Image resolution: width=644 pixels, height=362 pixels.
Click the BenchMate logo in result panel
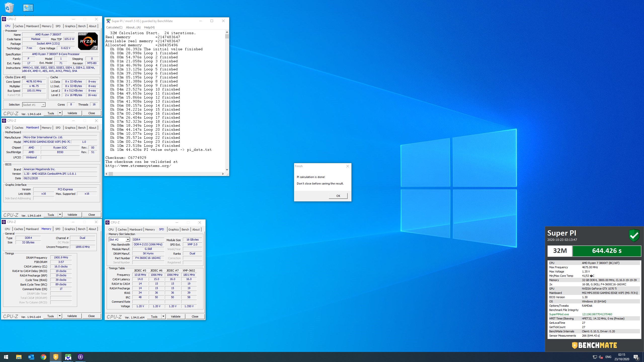coord(594,345)
